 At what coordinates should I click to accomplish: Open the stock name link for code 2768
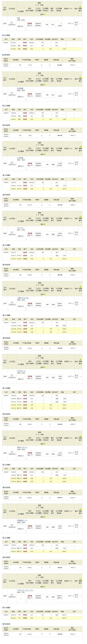coord(19,18)
